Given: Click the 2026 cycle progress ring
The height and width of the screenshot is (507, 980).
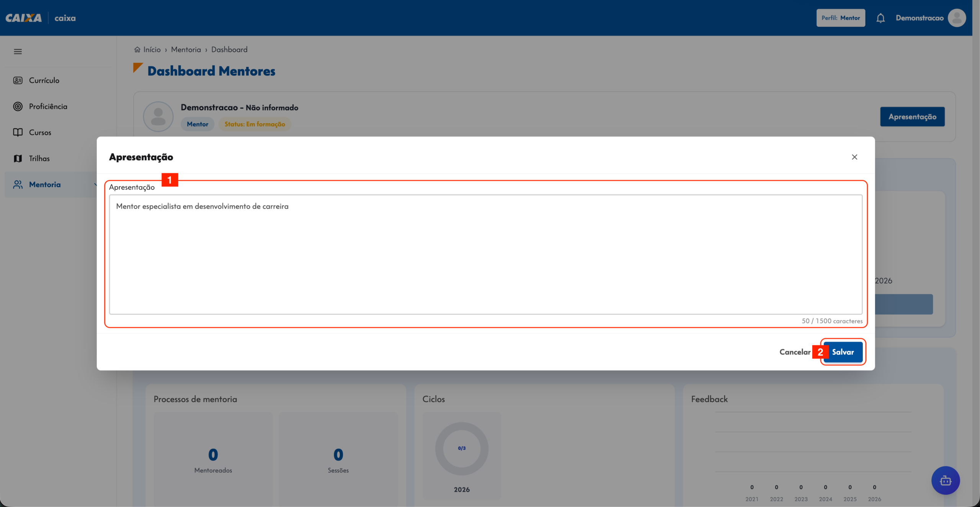Looking at the screenshot, I should coord(462,448).
